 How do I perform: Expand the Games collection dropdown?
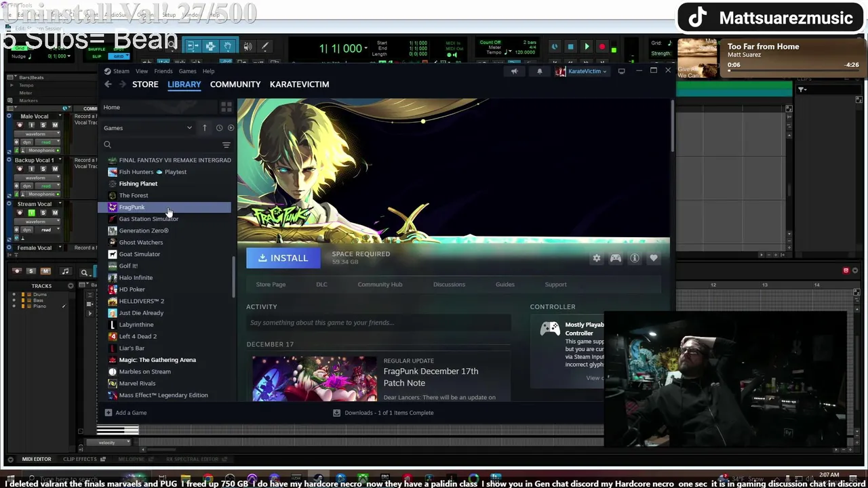click(x=189, y=127)
